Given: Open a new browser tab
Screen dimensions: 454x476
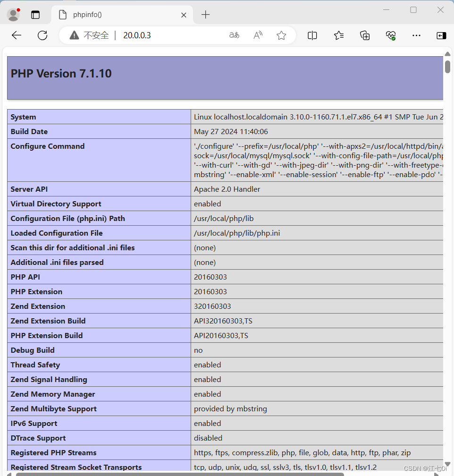Looking at the screenshot, I should (205, 15).
